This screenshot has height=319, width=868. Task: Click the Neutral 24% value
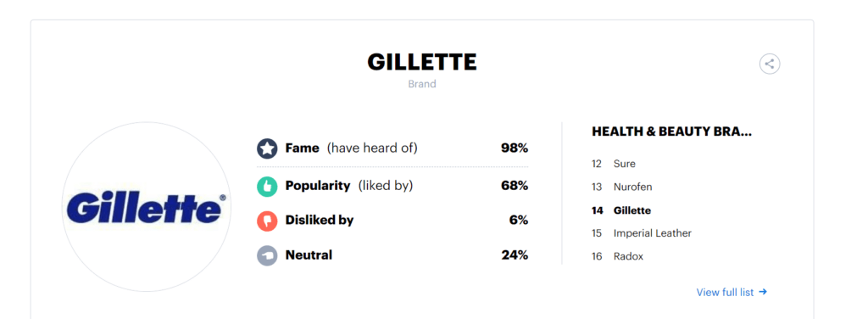click(515, 255)
